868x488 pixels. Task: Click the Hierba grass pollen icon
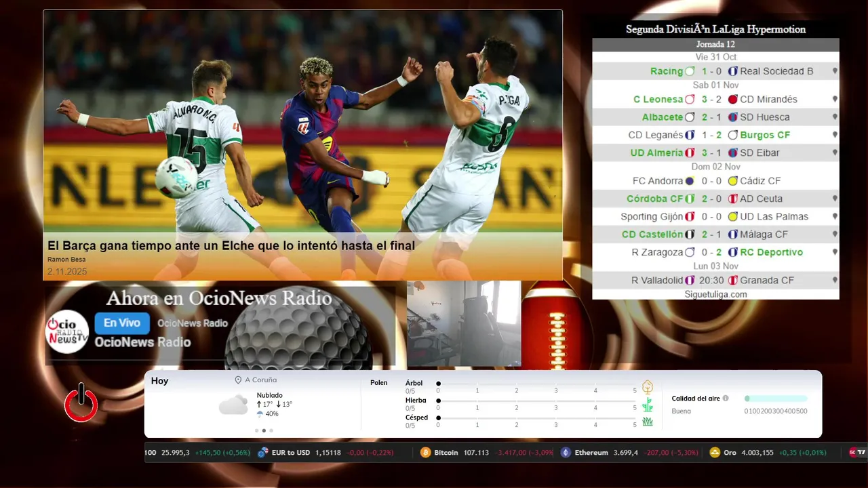tap(648, 405)
